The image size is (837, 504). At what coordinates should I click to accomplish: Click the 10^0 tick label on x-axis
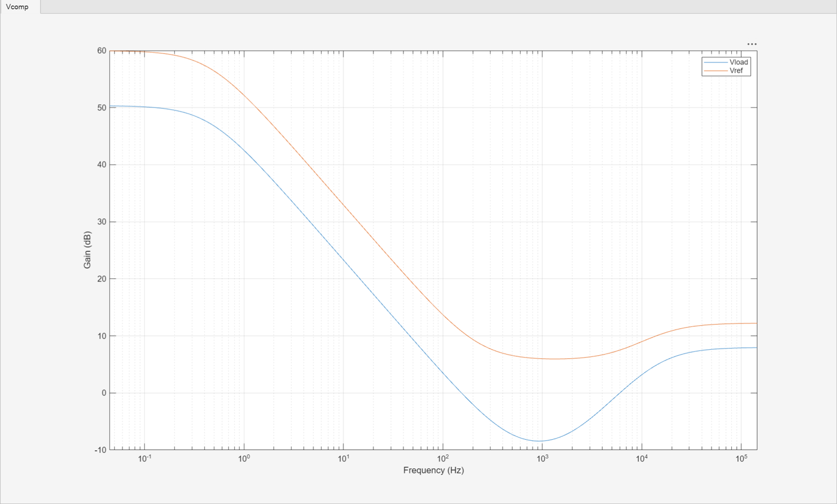click(244, 459)
